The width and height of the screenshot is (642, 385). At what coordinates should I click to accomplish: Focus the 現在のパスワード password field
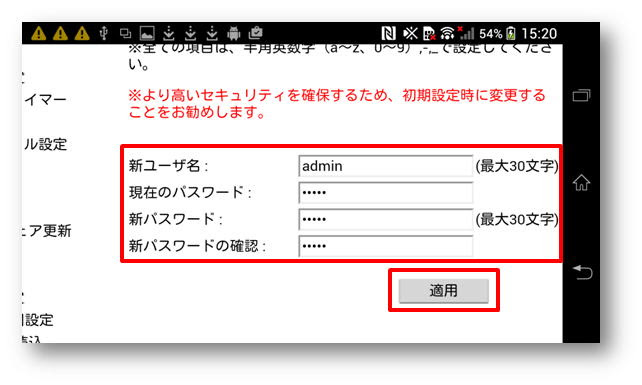(386, 192)
